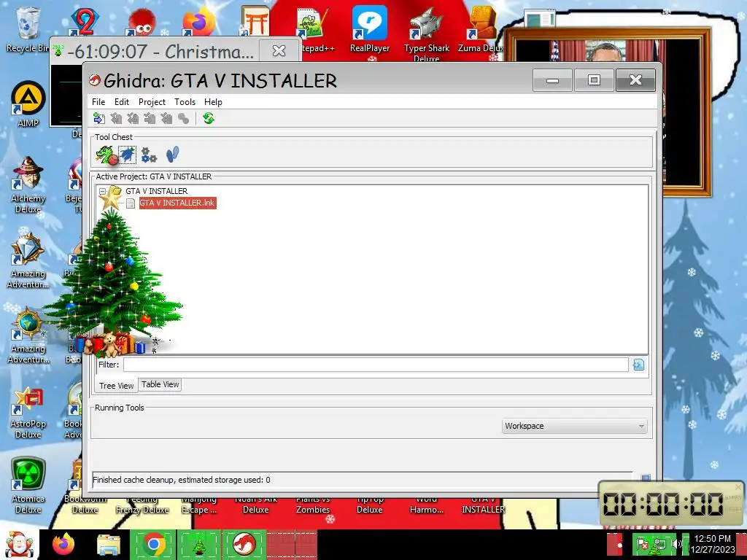Viewport: 747px width, 560px height.
Task: Open Typer Shark Deluxe desktop shortcut
Action: click(x=426, y=34)
